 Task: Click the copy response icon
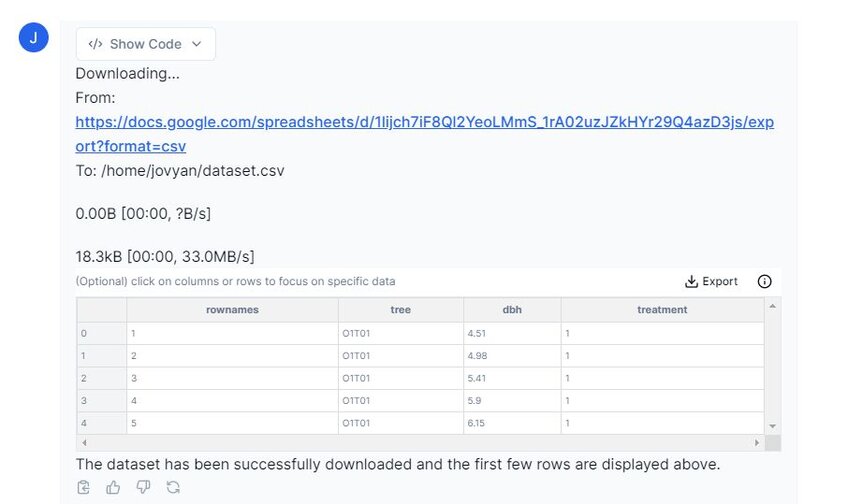pos(83,487)
